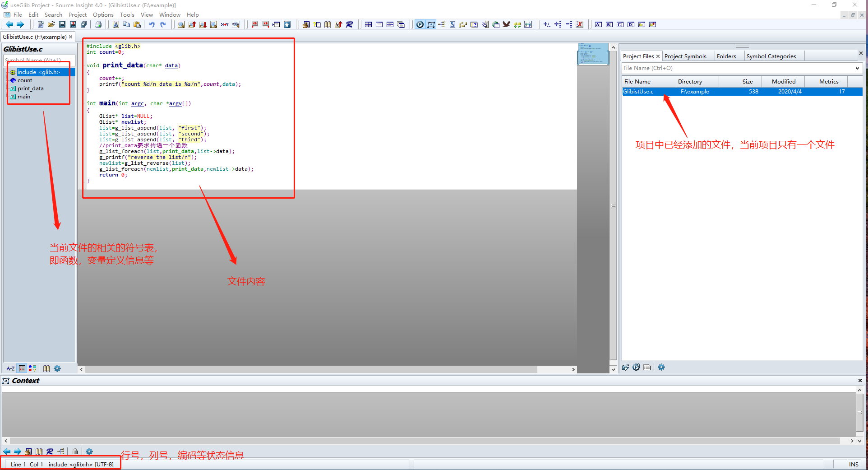Print the current file

(x=98, y=24)
